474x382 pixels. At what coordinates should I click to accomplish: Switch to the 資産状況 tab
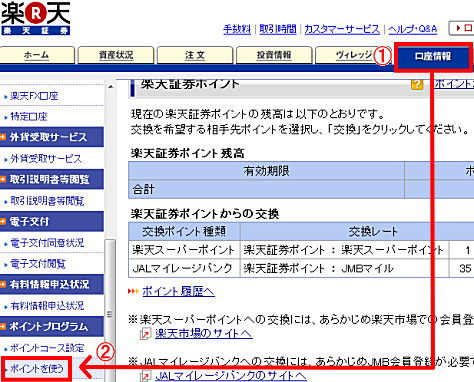116,55
